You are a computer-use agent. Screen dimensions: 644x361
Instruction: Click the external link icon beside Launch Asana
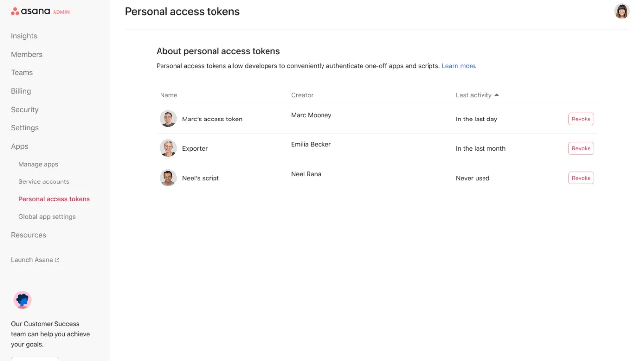pyautogui.click(x=58, y=259)
